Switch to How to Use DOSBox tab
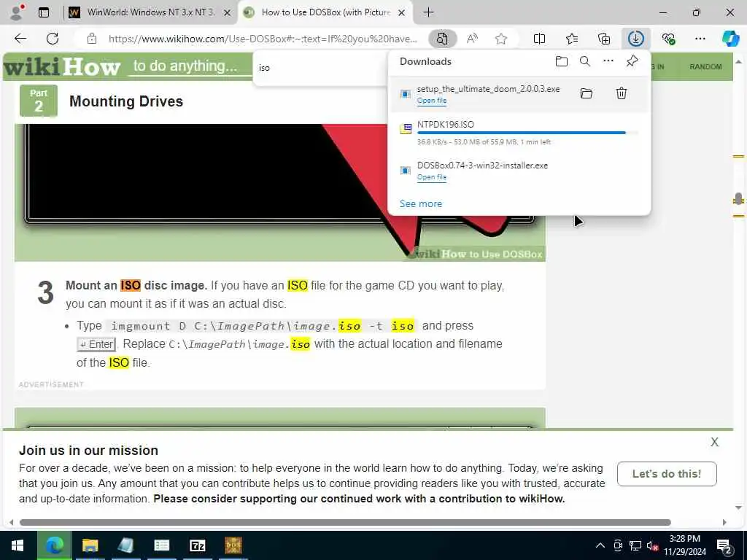Image resolution: width=747 pixels, height=560 pixels. point(325,12)
